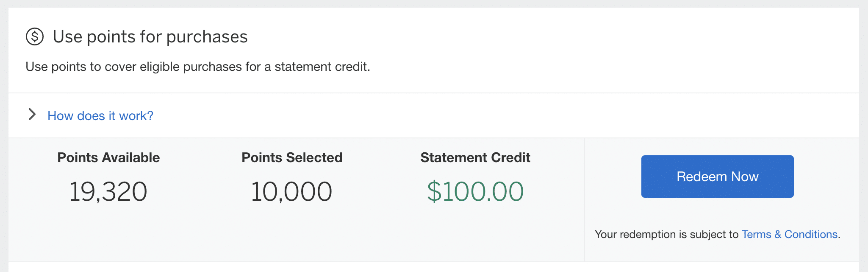The height and width of the screenshot is (272, 868).
Task: Click the "Your redemption is subject to" text
Action: click(x=666, y=234)
